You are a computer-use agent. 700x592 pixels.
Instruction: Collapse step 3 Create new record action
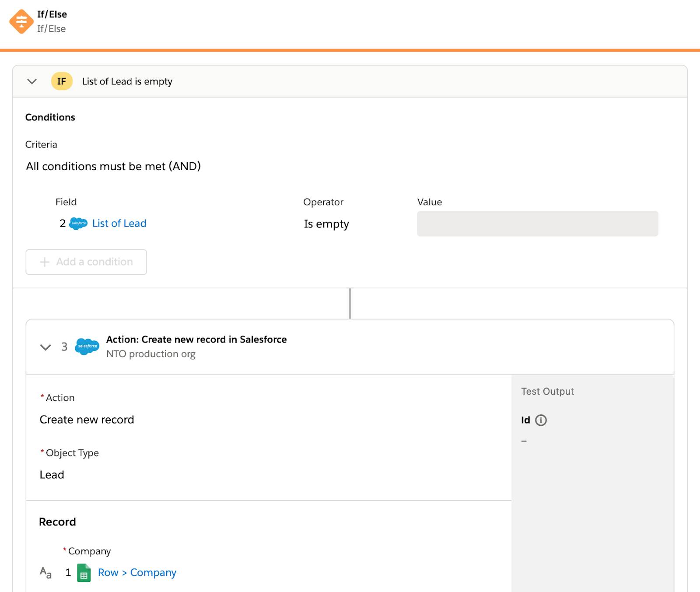coord(45,347)
